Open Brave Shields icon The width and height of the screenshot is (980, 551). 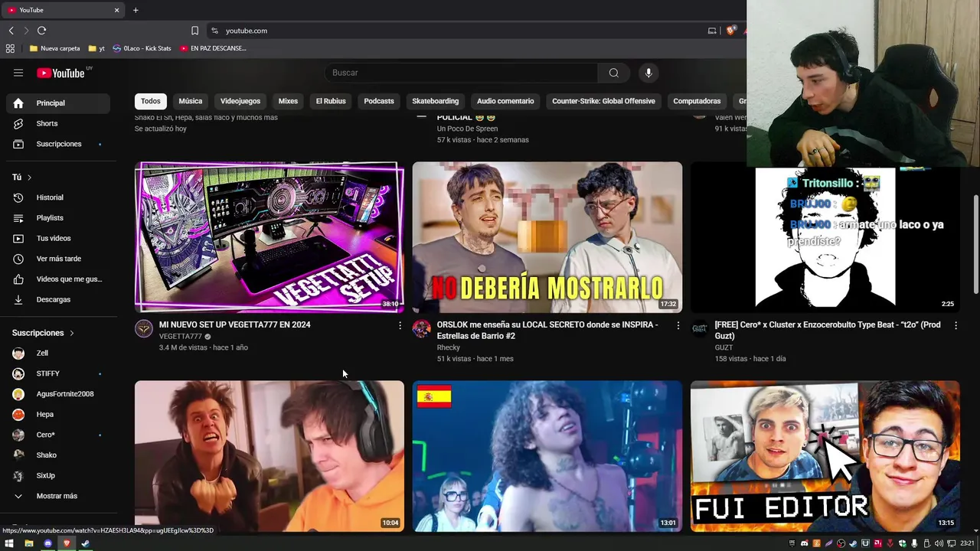tap(731, 31)
